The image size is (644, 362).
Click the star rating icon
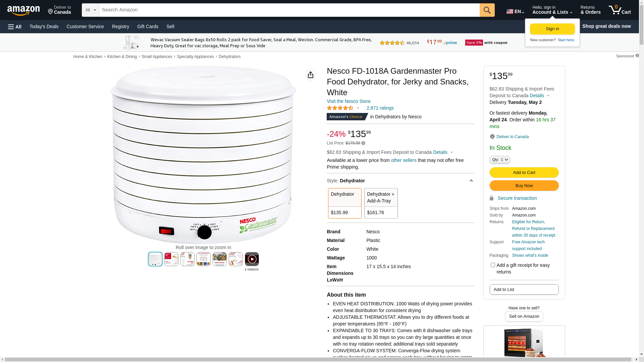tap(340, 108)
